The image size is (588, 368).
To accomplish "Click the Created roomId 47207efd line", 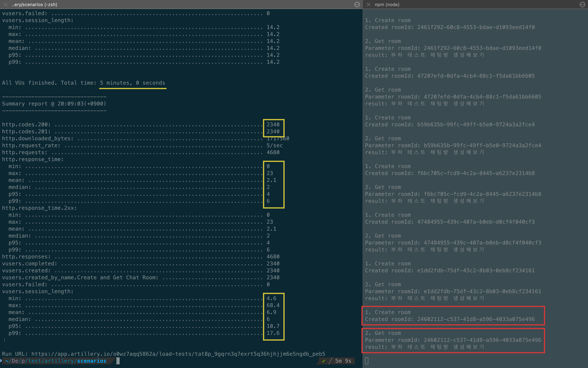I will coord(450,76).
